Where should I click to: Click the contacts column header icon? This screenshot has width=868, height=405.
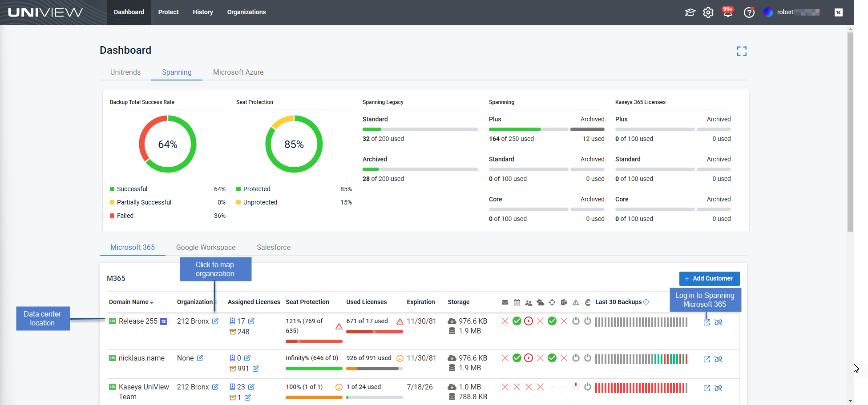[529, 303]
